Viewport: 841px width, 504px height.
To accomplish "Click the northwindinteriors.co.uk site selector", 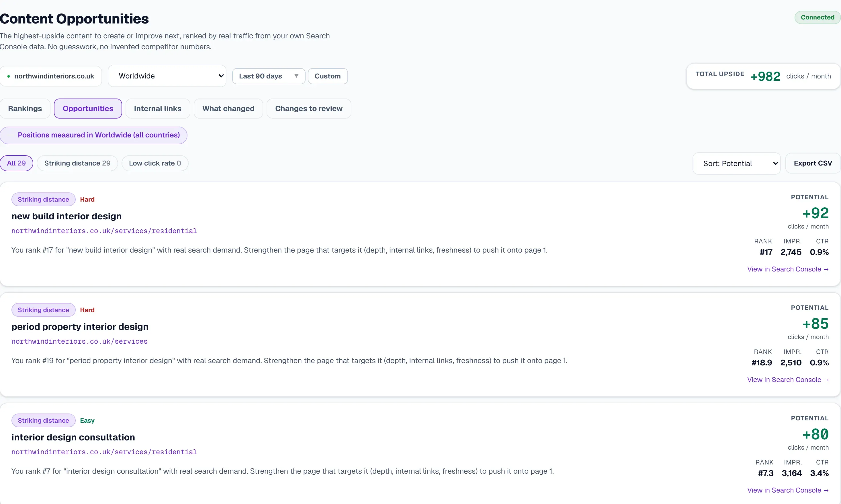I will tap(51, 76).
